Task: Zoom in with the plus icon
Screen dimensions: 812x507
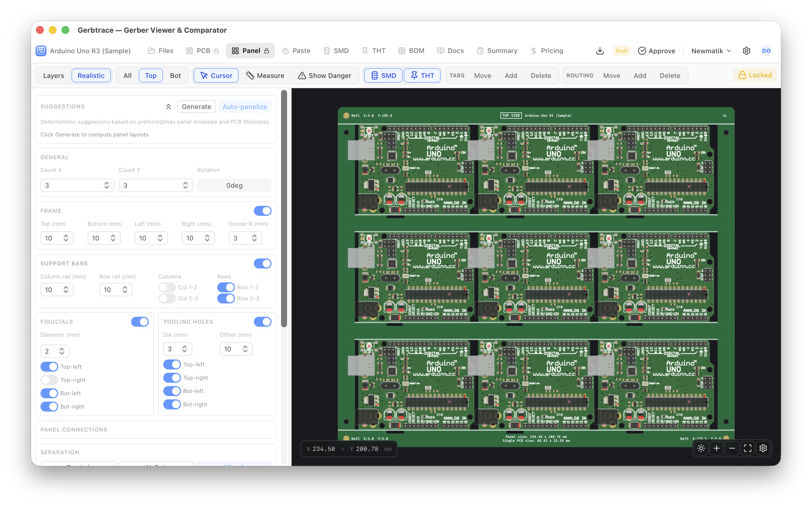Action: [717, 448]
